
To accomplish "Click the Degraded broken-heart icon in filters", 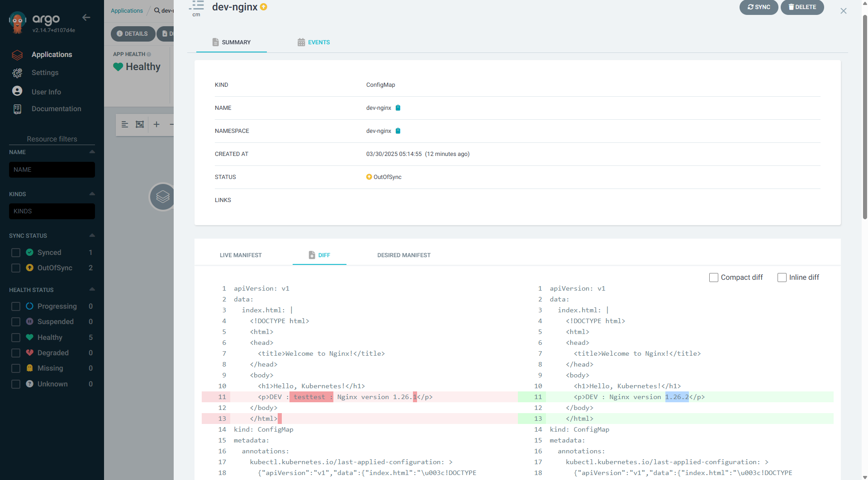I will pos(30,353).
